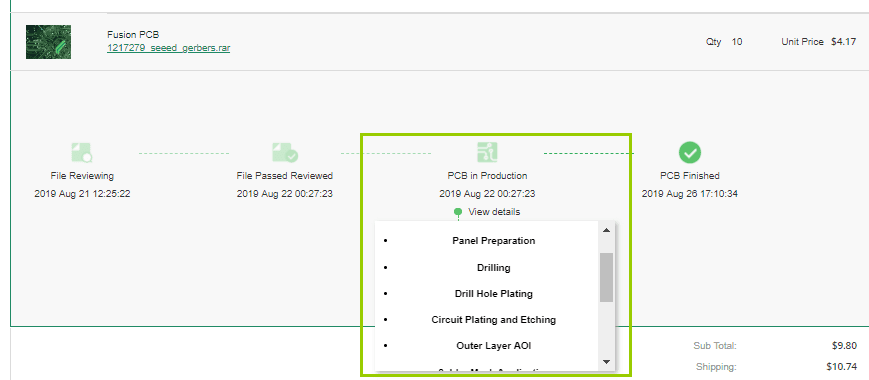Click the scroll up arrow in production list
869x380 pixels.
[x=606, y=230]
